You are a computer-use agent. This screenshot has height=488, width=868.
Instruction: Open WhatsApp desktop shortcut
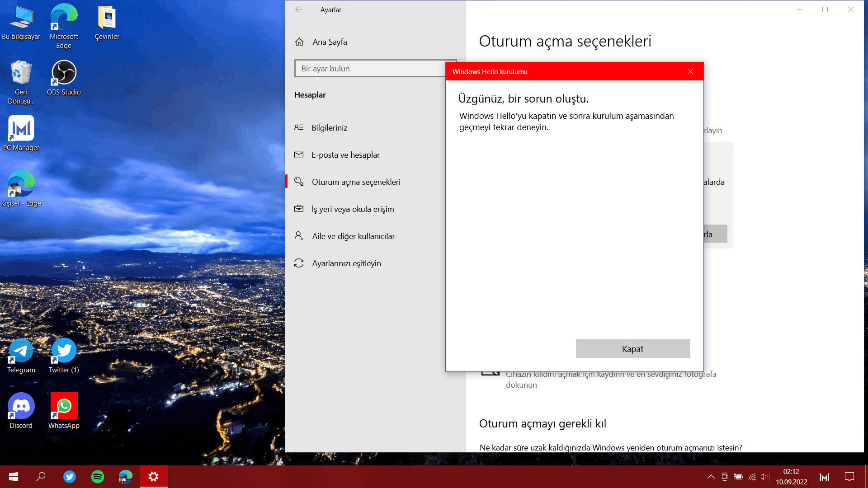(64, 410)
